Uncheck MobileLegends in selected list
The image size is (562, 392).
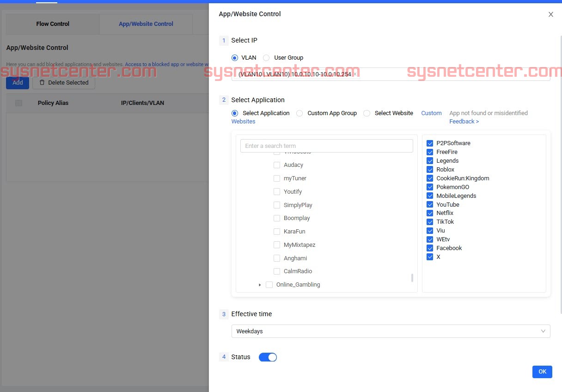(430, 196)
